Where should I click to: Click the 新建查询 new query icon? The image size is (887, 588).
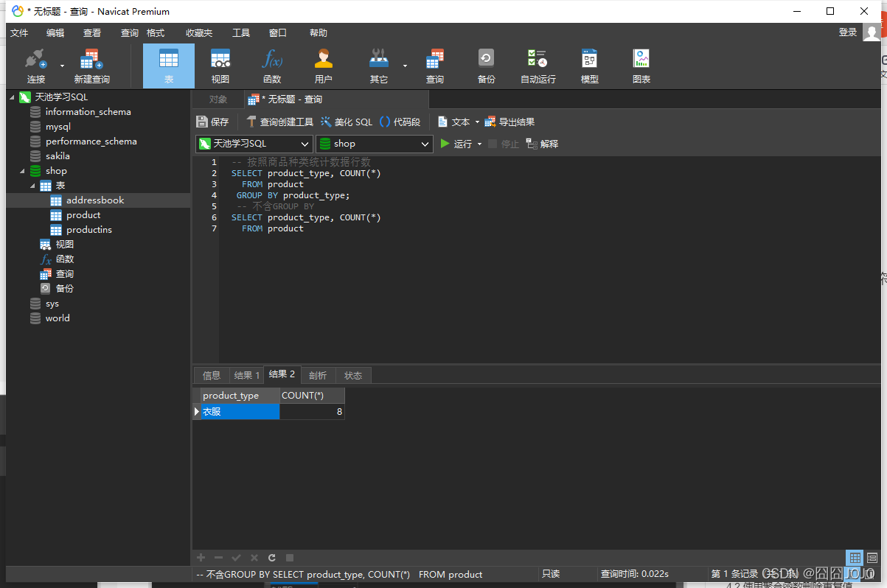(91, 66)
